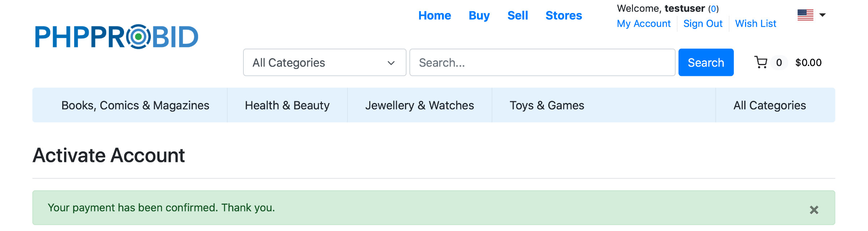
Task: Go to the Home menu item
Action: [434, 16]
